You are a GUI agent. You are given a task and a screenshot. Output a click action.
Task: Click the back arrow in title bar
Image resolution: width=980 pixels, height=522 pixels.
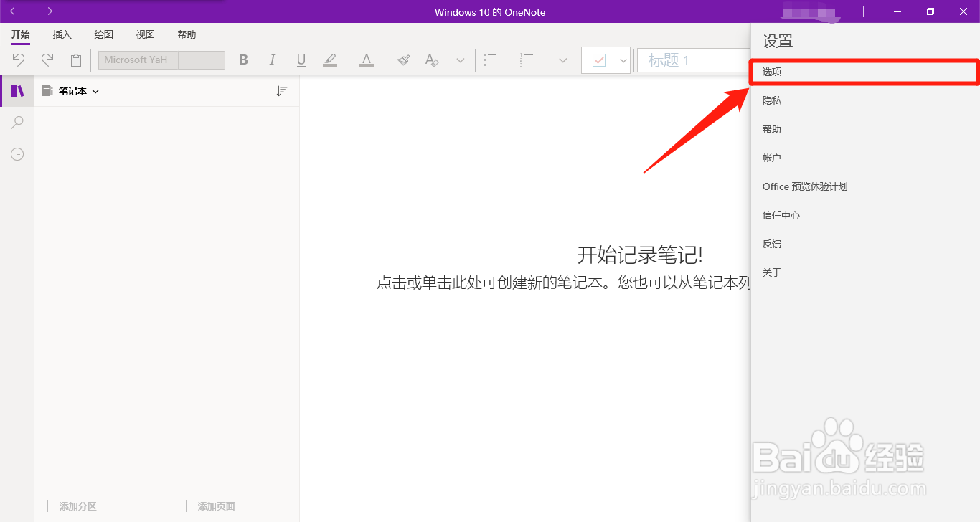tap(15, 11)
